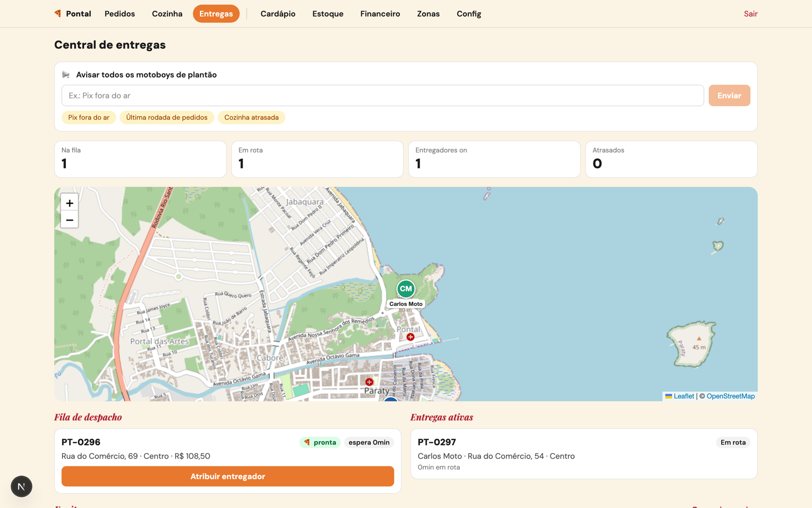Image resolution: width=812 pixels, height=508 pixels.
Task: Click Atribuir entregador for PT-0296
Action: [x=228, y=477]
